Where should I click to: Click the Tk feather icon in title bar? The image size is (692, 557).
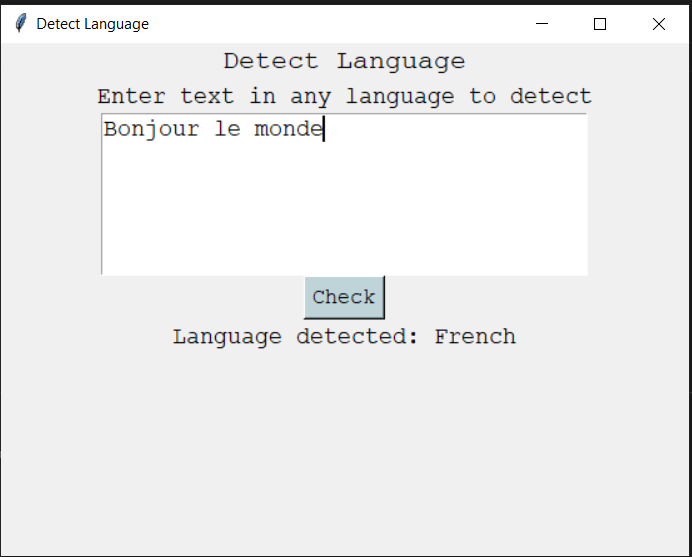click(20, 23)
